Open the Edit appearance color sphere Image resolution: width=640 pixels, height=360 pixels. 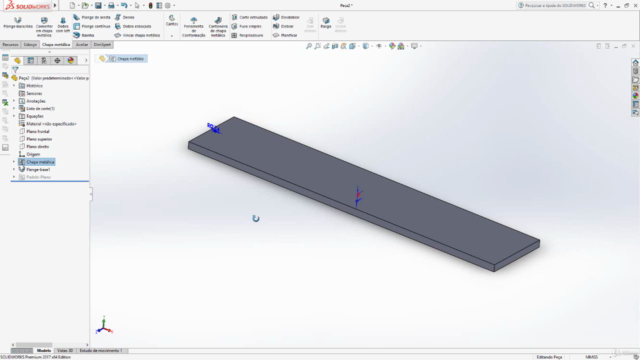click(392, 46)
